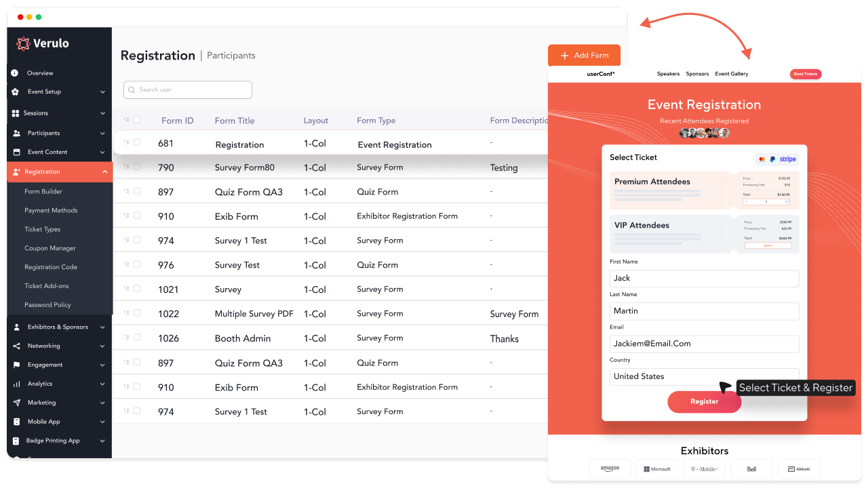Increase the Premium Attendees ticket quantity
868x488 pixels.
pos(787,202)
